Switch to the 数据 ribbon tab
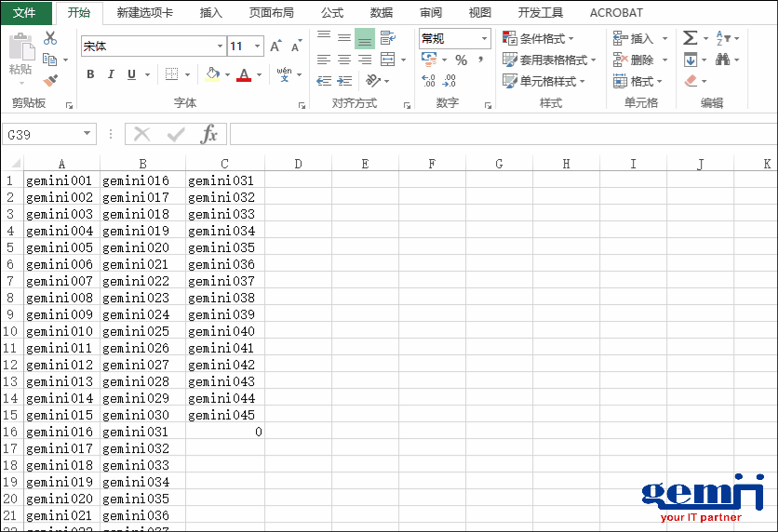Viewport: 778px width, 532px height. pyautogui.click(x=381, y=13)
